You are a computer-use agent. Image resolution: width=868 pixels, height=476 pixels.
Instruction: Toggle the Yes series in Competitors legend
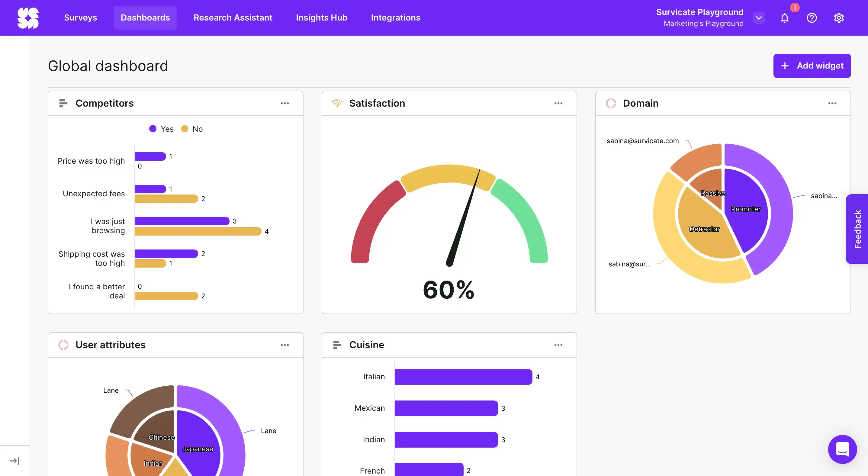point(161,129)
